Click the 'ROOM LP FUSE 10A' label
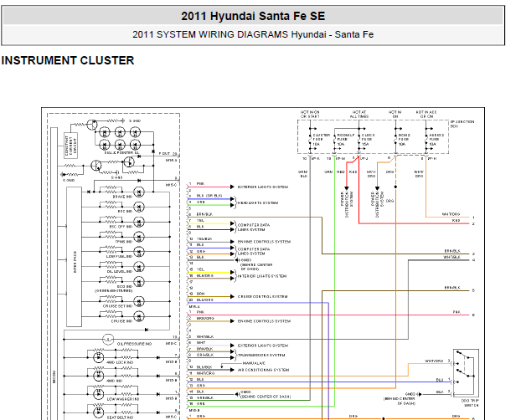 346,140
